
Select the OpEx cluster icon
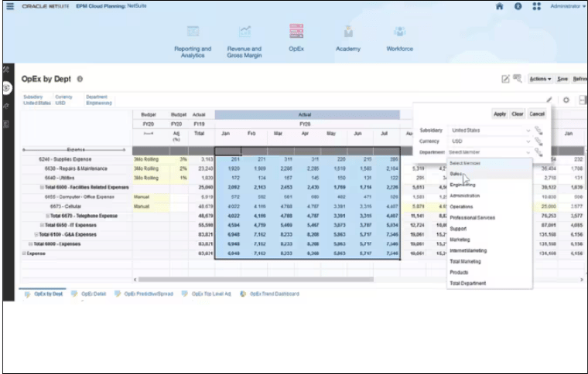[x=296, y=31]
